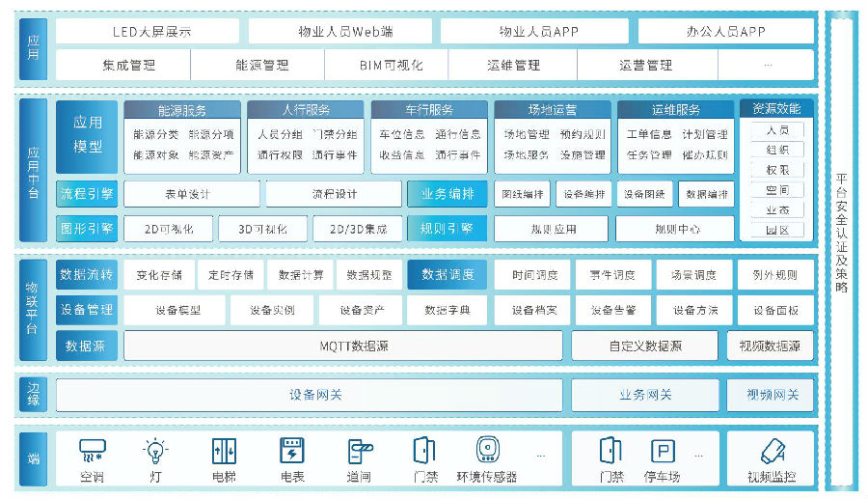Select the 环境传感器 sensor icon
The width and height of the screenshot is (868, 499).
(487, 451)
